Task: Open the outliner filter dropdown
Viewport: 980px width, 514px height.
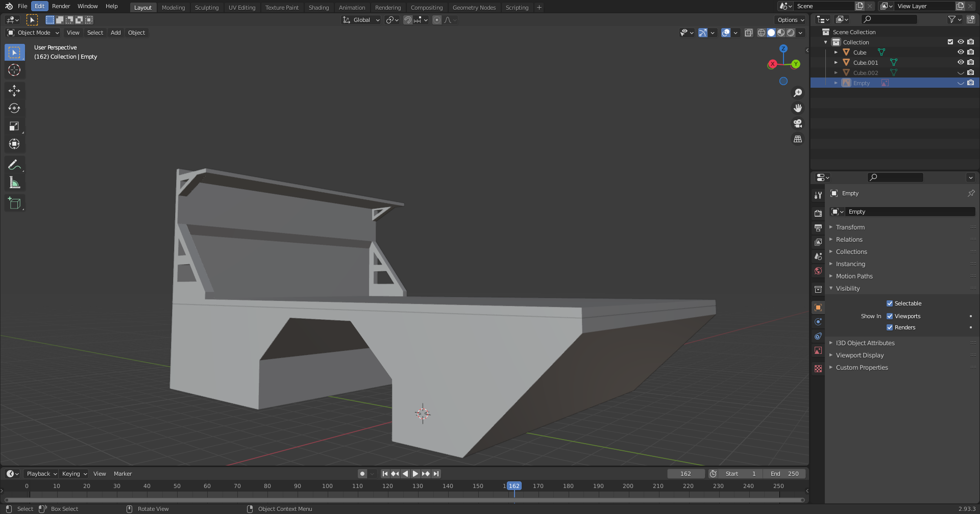Action: [954, 19]
